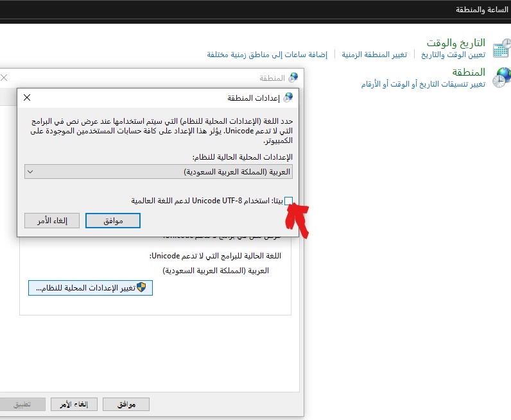This screenshot has height=420, width=511.
Task: Open المنطقة heading link in Control Panel
Action: click(469, 72)
